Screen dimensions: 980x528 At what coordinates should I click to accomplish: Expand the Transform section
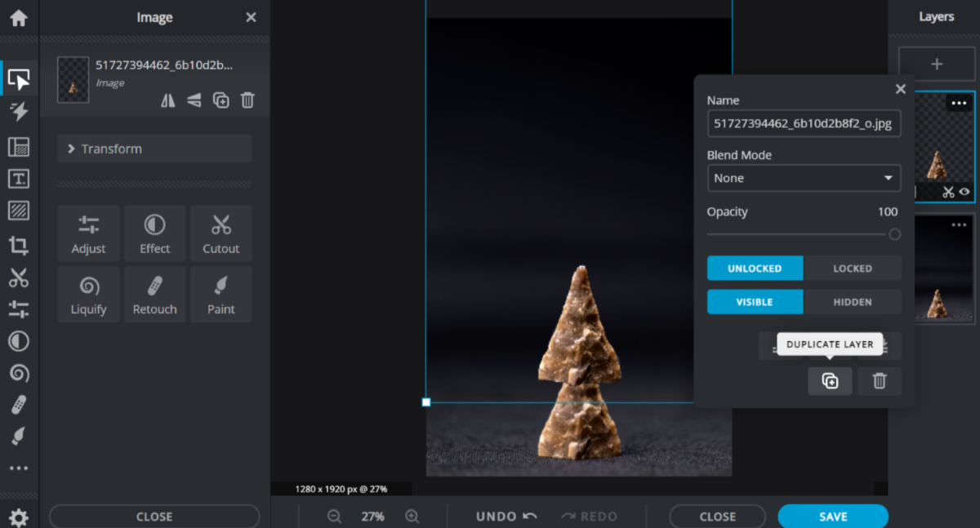point(154,149)
